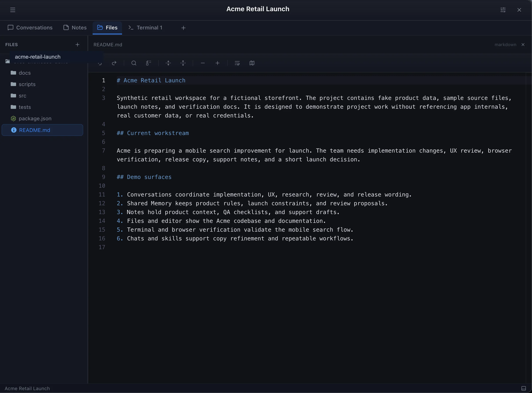Viewport: 532px width, 393px height.
Task: Click line number 17 in the gutter
Action: coord(102,247)
